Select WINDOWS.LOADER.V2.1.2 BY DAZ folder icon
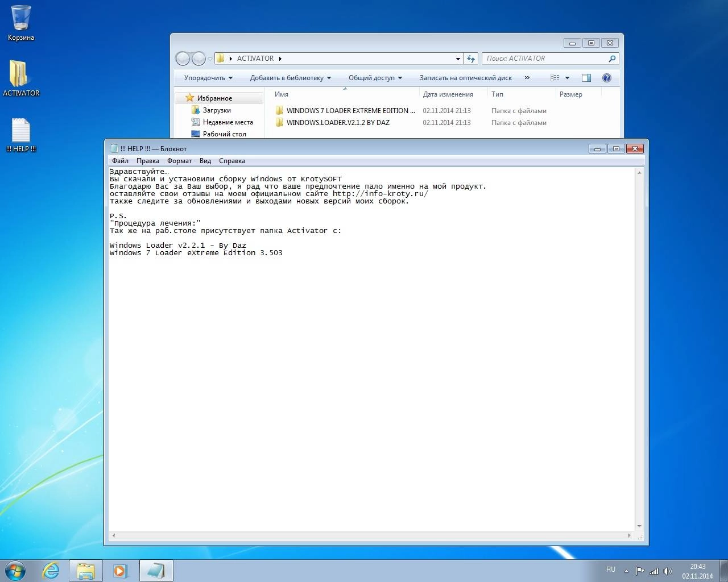 (279, 122)
